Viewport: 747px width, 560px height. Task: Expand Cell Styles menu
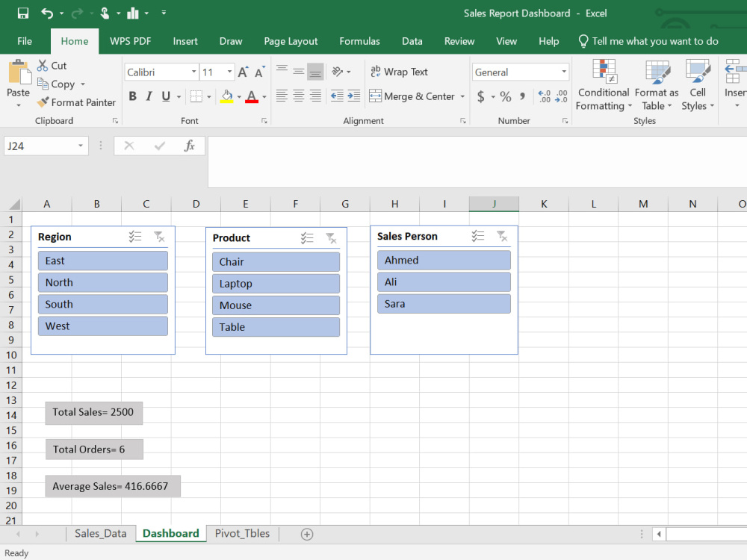click(698, 85)
